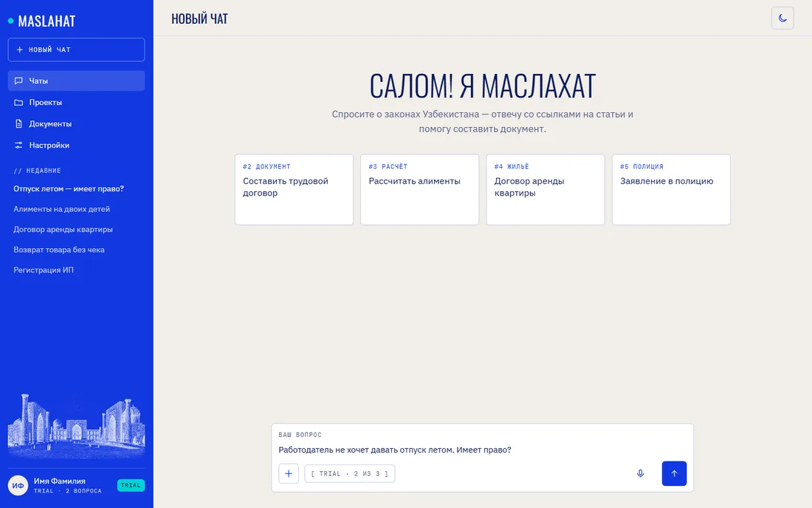Select the Составить трудовой договор suggestion card
This screenshot has width=812, height=508.
[294, 190]
